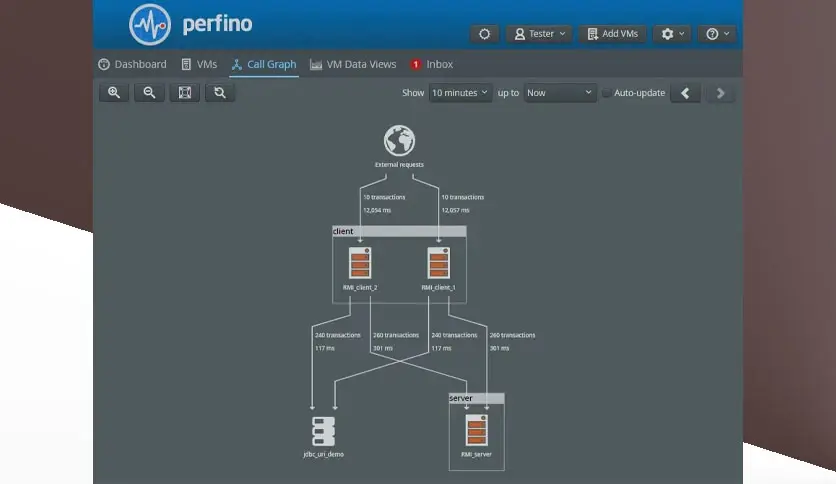Click the perfino logo

(190, 25)
